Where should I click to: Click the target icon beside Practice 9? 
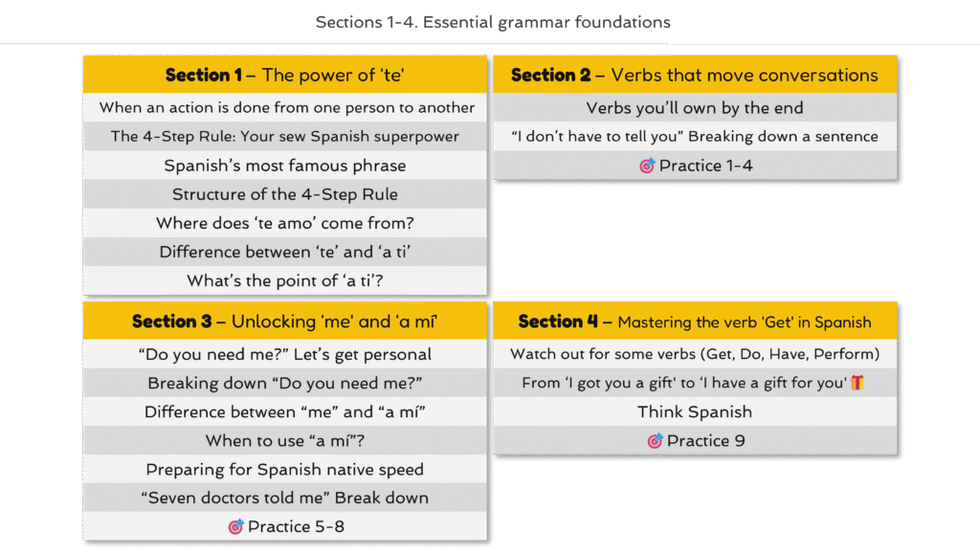(655, 441)
